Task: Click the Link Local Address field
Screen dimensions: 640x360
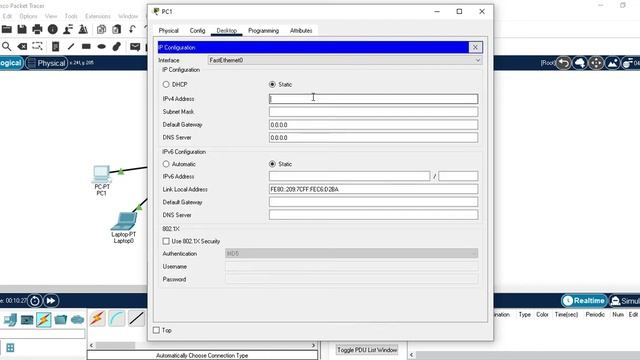Action: click(373, 189)
